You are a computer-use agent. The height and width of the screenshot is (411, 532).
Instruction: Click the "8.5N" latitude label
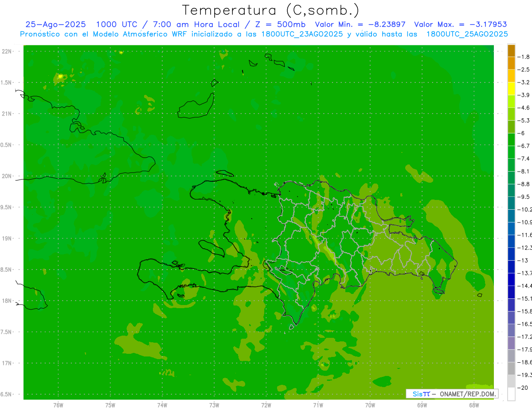point(7,270)
